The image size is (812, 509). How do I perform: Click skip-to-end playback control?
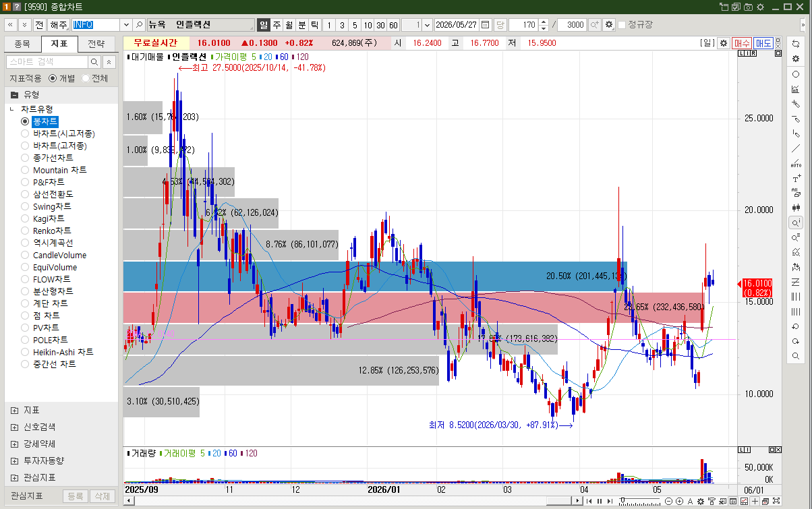tap(611, 501)
